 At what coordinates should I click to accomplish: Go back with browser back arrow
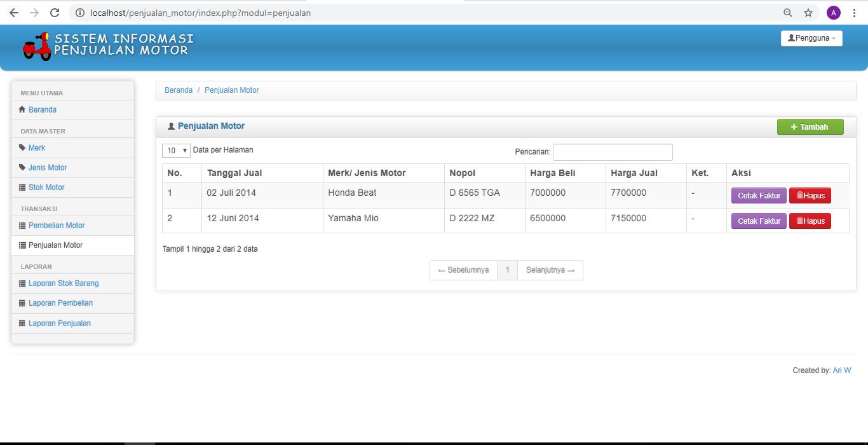pyautogui.click(x=14, y=13)
